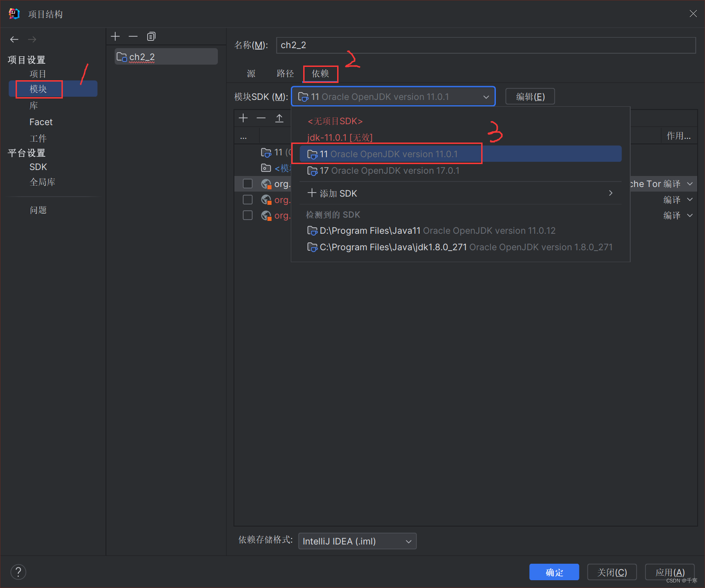Switch to the 路径 tab

(x=285, y=73)
